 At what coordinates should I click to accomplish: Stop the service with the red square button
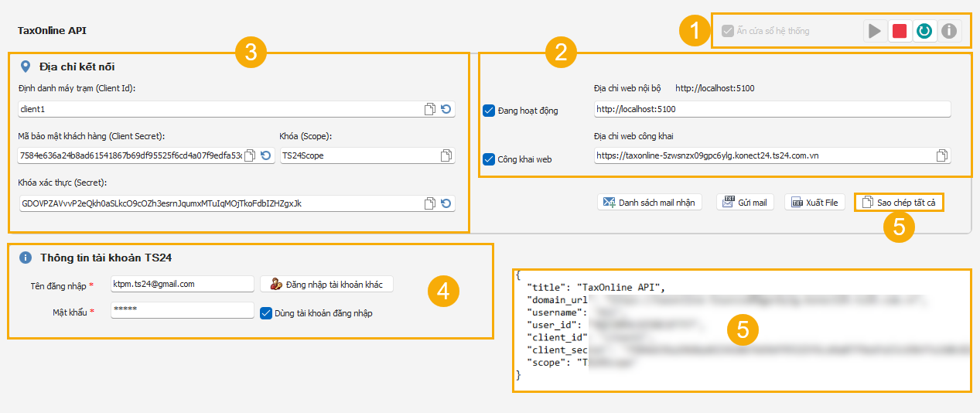[900, 31]
